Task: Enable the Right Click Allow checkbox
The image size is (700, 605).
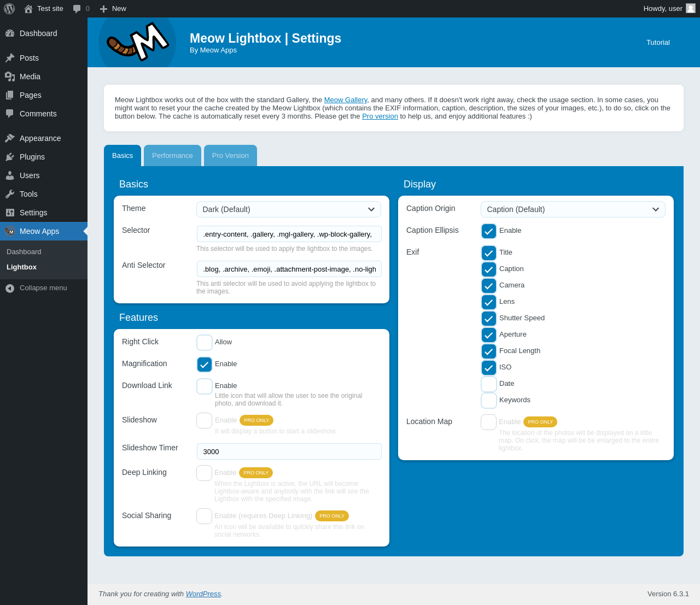Action: (x=205, y=343)
